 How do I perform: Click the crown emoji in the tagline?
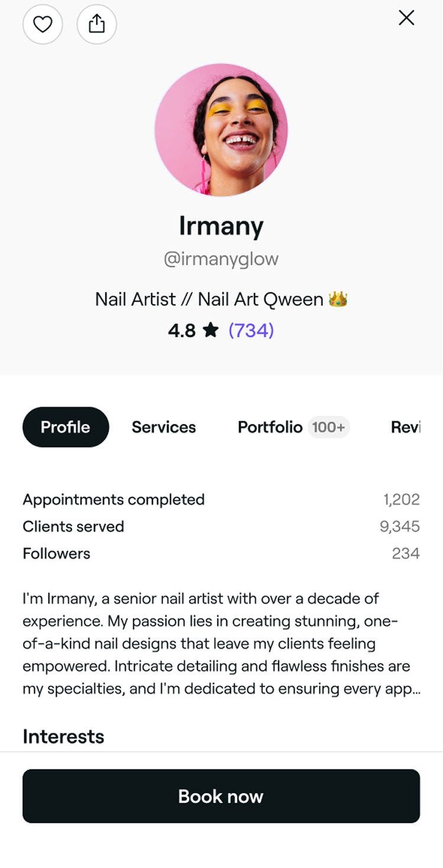(339, 300)
